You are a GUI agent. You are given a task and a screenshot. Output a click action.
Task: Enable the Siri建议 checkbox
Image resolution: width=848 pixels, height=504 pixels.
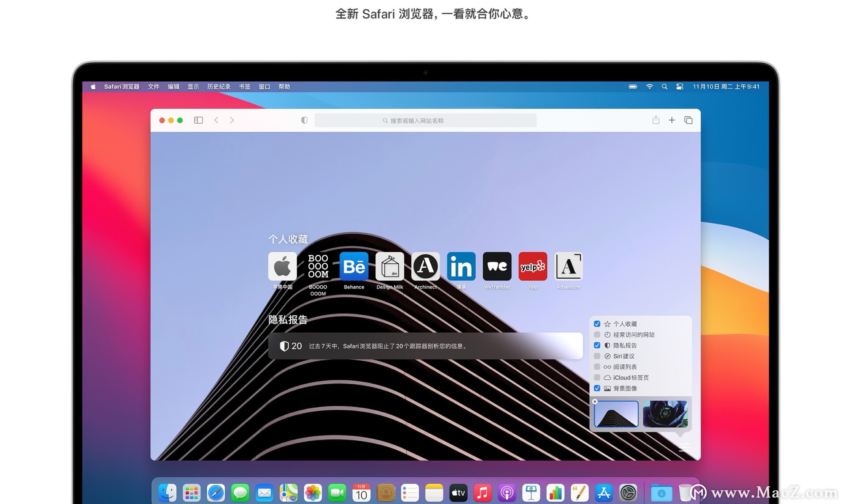(597, 356)
